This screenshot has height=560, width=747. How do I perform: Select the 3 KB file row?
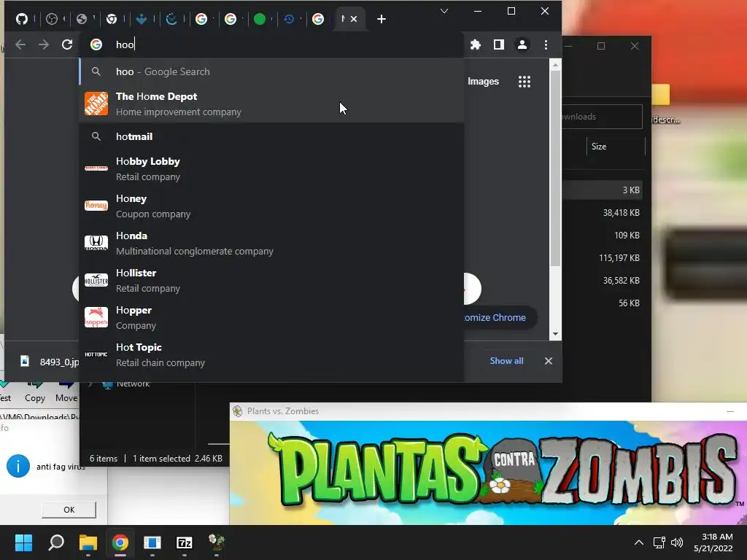point(603,190)
